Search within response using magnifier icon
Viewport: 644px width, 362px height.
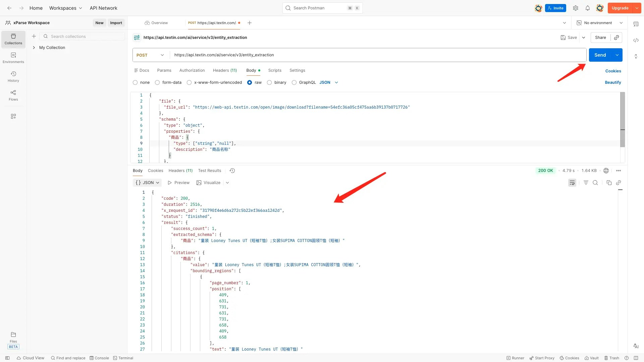tap(595, 183)
